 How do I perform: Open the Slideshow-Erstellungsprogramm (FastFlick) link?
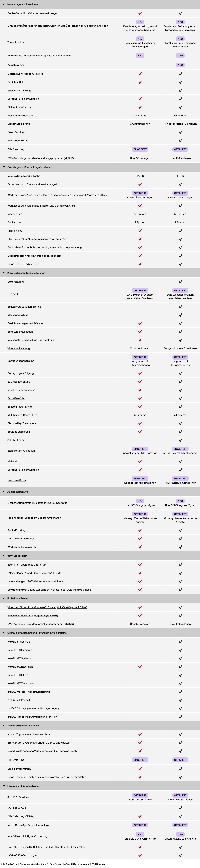[32, 616]
